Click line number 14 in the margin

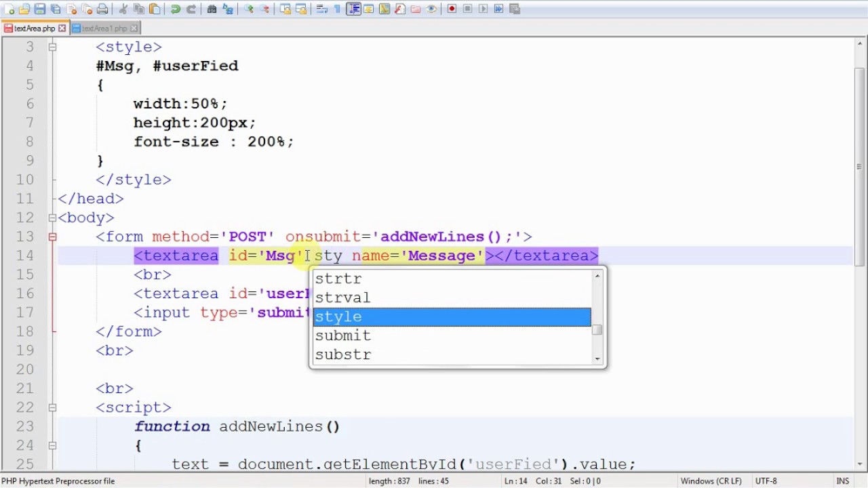25,256
